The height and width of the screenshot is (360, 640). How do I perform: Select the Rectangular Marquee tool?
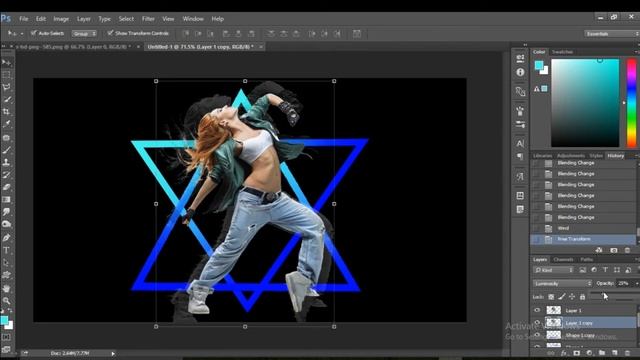pyautogui.click(x=7, y=75)
